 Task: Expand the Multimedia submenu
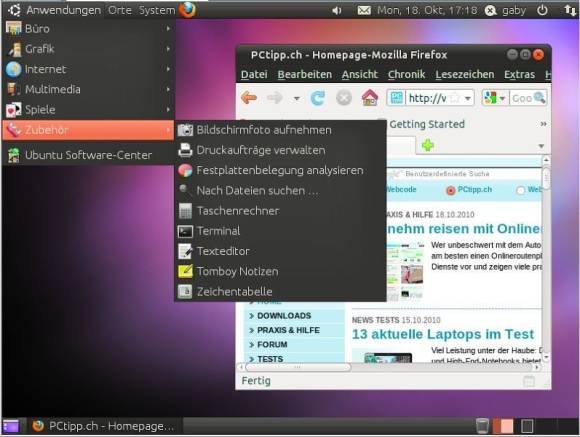88,89
